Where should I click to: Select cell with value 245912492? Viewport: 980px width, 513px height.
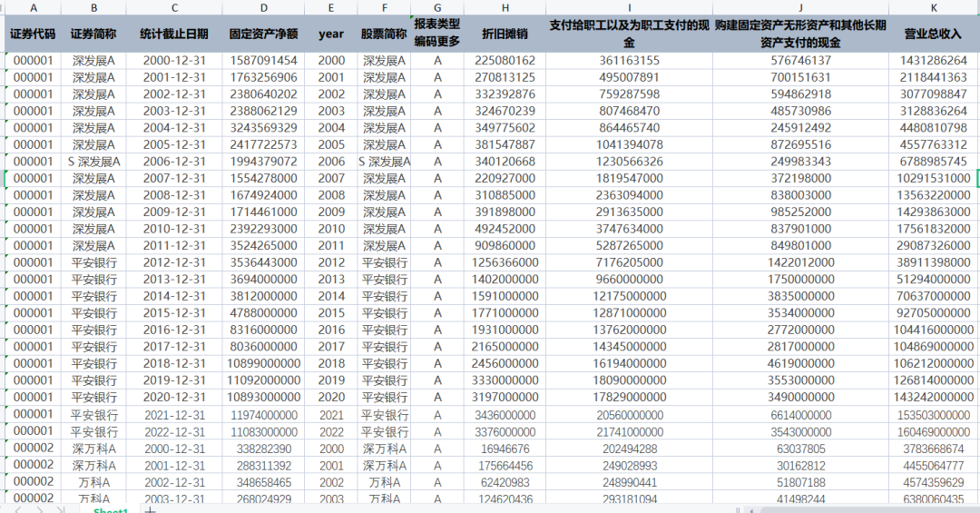800,128
